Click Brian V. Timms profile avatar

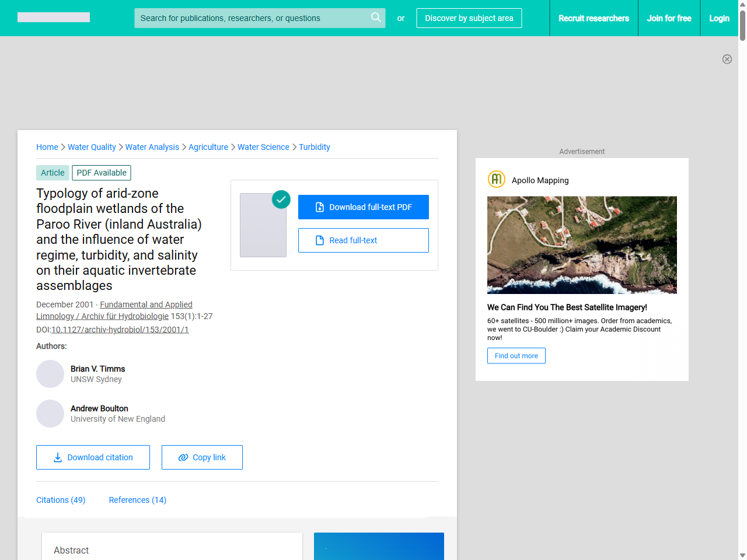coord(50,374)
